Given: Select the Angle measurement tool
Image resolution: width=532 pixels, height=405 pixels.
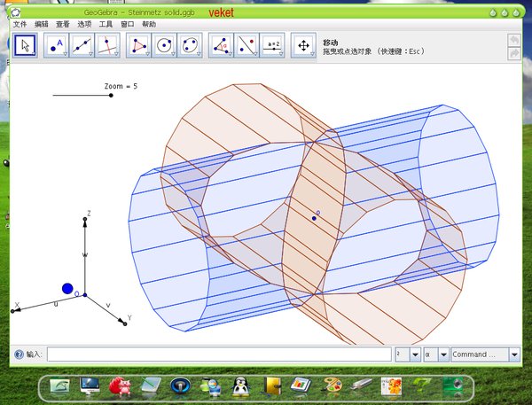Looking at the screenshot, I should [223, 45].
